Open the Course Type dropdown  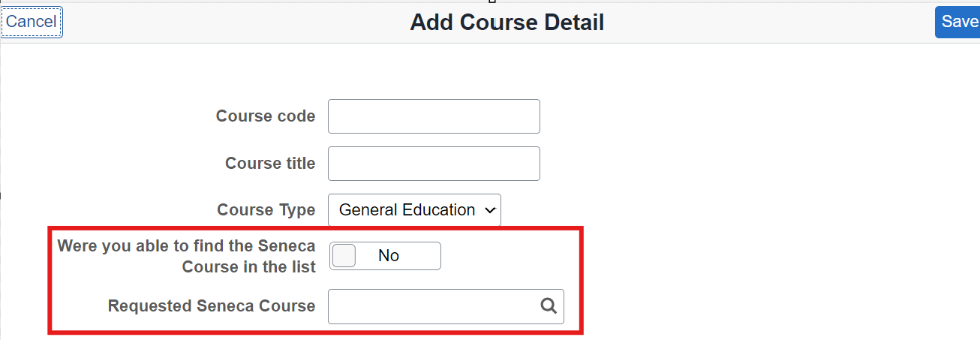[x=414, y=210]
